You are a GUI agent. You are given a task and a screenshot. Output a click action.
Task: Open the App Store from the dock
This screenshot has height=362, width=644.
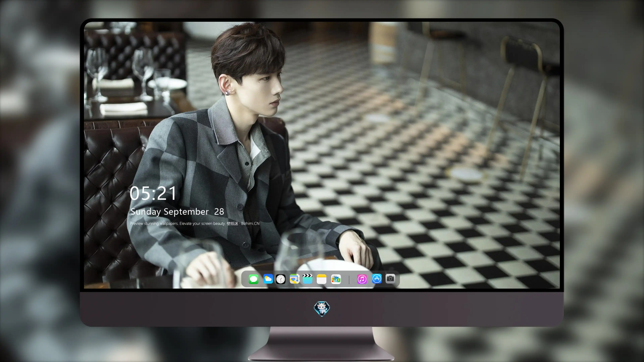(x=377, y=279)
